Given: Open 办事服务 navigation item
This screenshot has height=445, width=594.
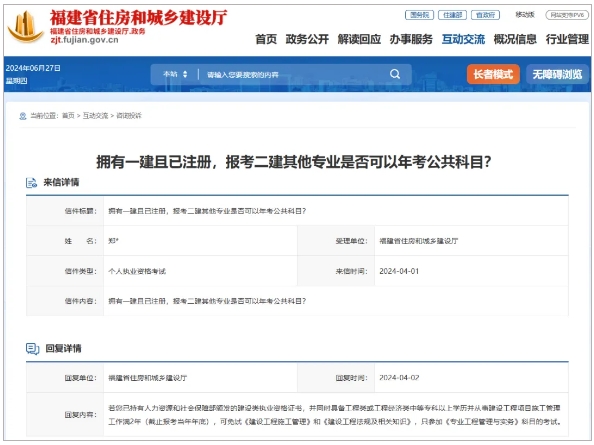Looking at the screenshot, I should pyautogui.click(x=411, y=39).
